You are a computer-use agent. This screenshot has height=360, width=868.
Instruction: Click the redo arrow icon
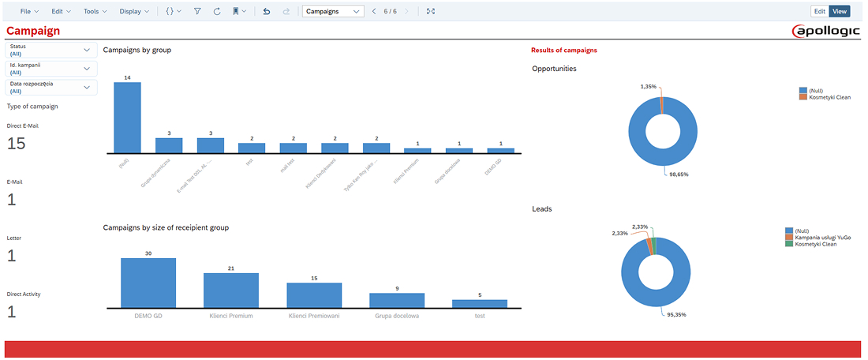(x=286, y=12)
